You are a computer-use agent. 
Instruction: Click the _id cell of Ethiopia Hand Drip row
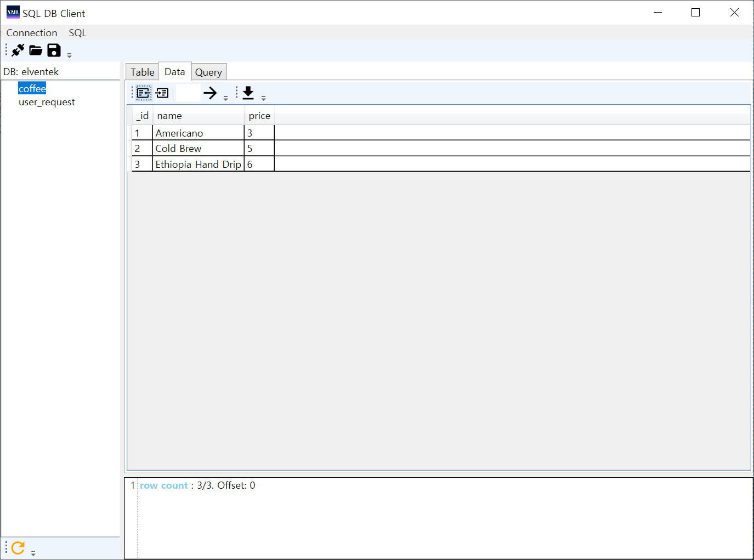click(x=143, y=164)
